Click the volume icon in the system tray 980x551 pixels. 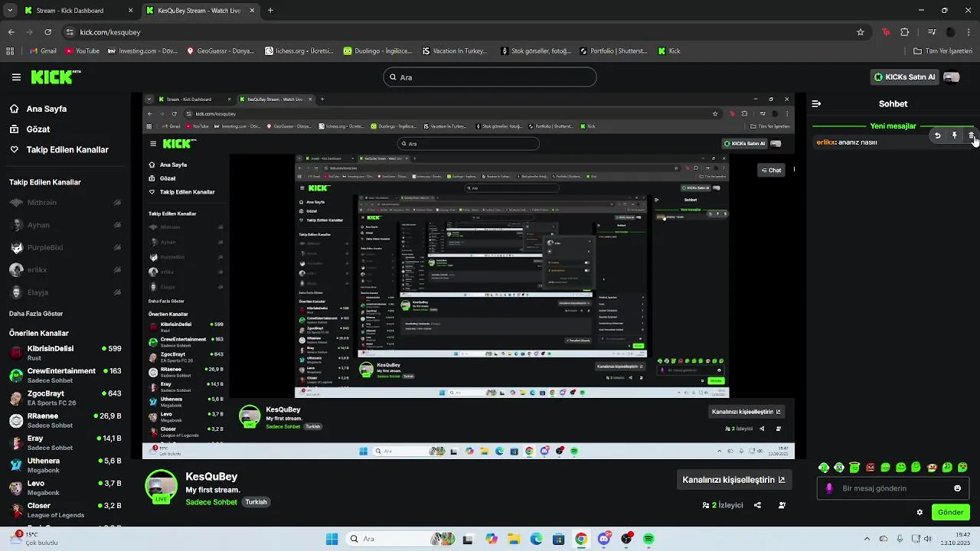point(928,539)
